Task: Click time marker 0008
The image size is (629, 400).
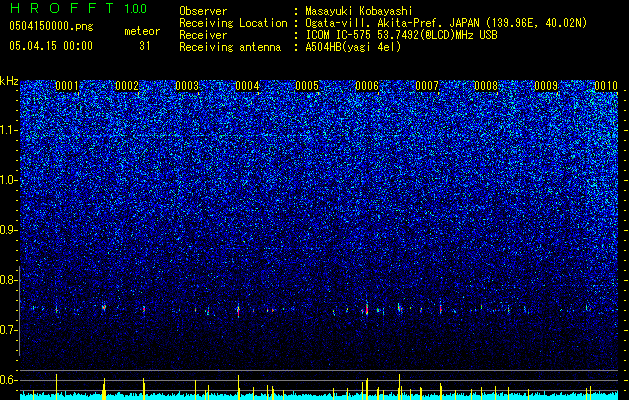Action: pos(486,86)
